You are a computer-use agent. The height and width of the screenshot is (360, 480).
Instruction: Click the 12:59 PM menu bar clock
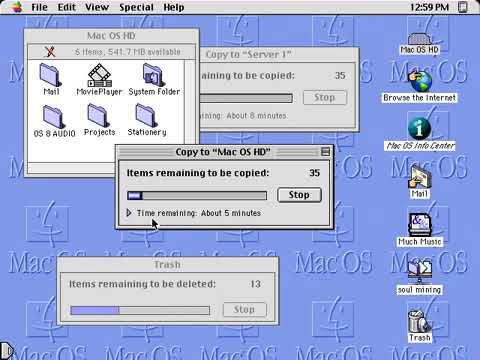point(429,7)
